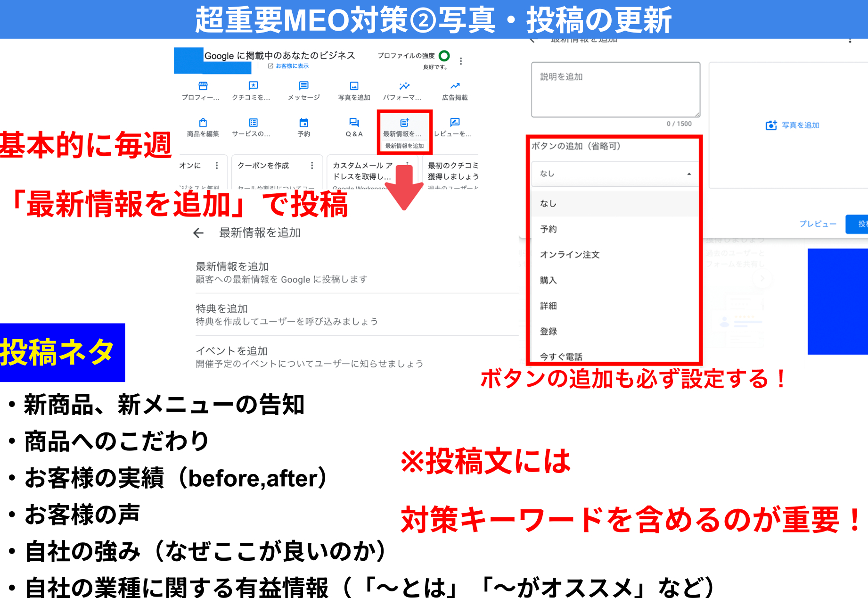
Task: Select 詳細 from the button options list
Action: (615, 306)
